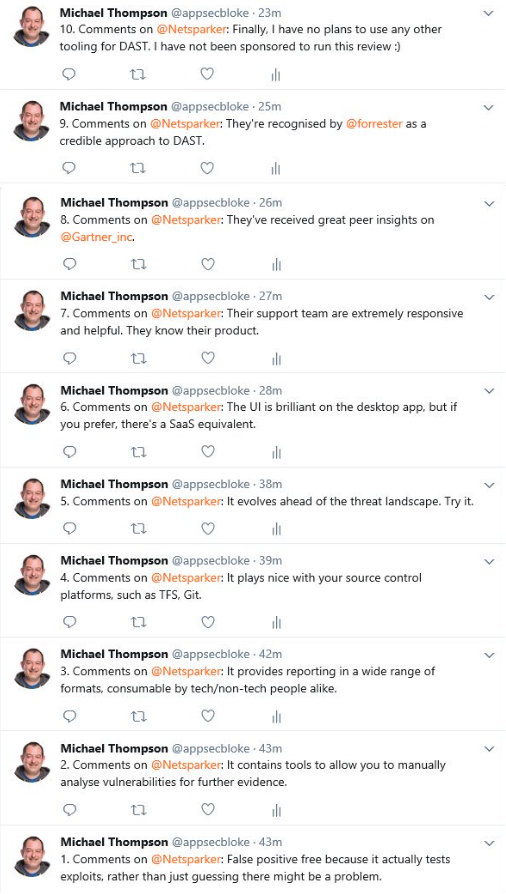
Task: Open the @appsecbloke handle on tweet 7
Action: point(211,296)
